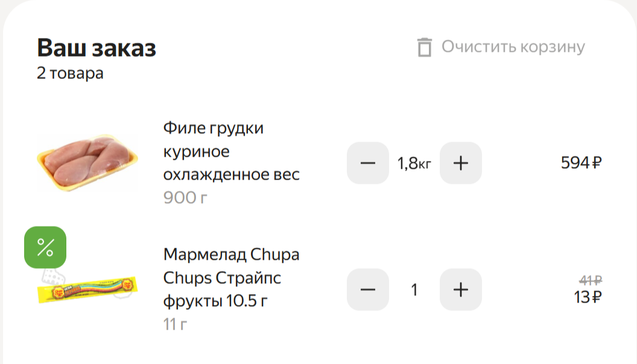Click the 'Ваш заказ' heading
Image resolution: width=637 pixels, height=364 pixels.
(97, 48)
